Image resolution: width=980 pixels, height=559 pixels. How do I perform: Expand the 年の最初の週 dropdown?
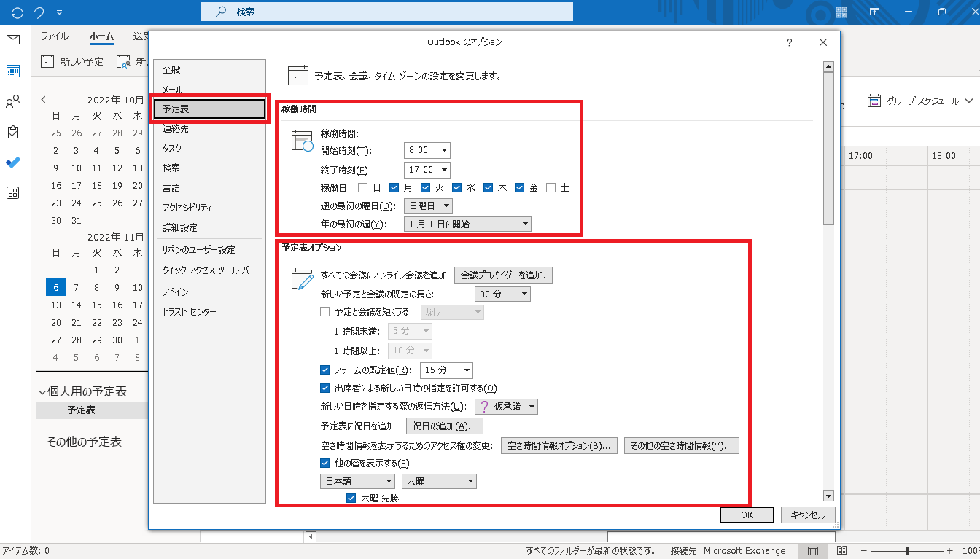(x=467, y=224)
